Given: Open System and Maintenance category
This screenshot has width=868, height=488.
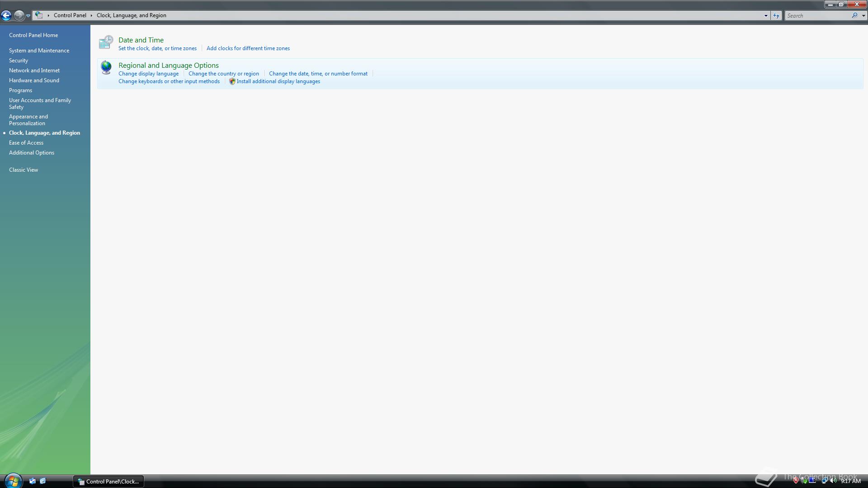Looking at the screenshot, I should [x=39, y=51].
